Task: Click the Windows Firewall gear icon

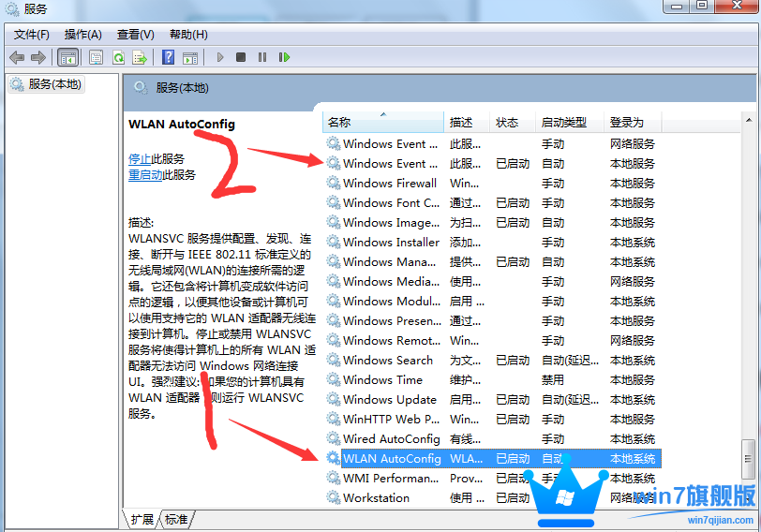Action: 334,183
